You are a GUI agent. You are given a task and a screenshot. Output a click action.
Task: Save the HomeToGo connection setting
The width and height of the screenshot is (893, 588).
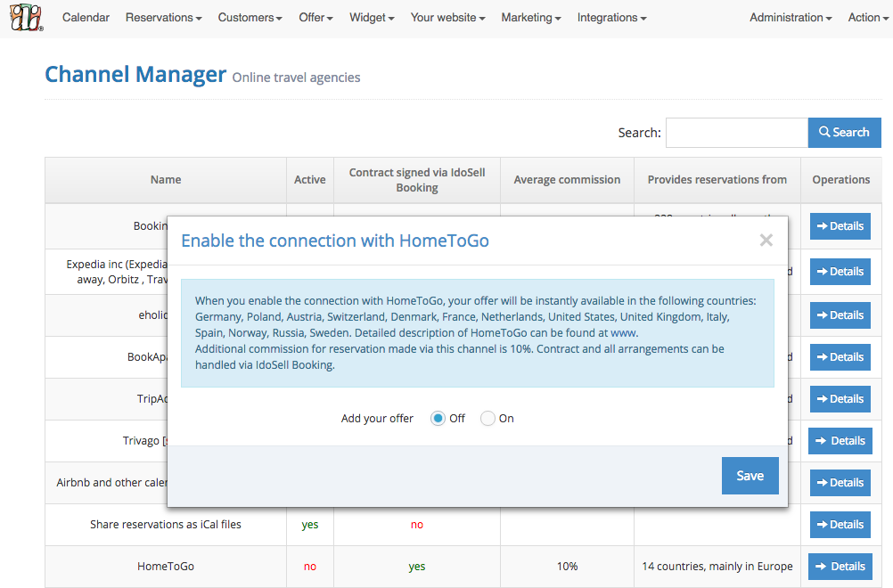pos(750,476)
